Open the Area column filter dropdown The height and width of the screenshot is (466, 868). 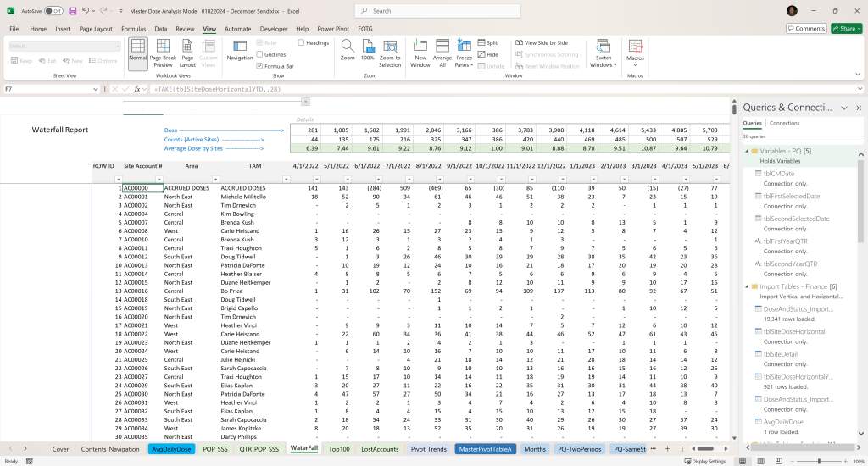coord(216,180)
